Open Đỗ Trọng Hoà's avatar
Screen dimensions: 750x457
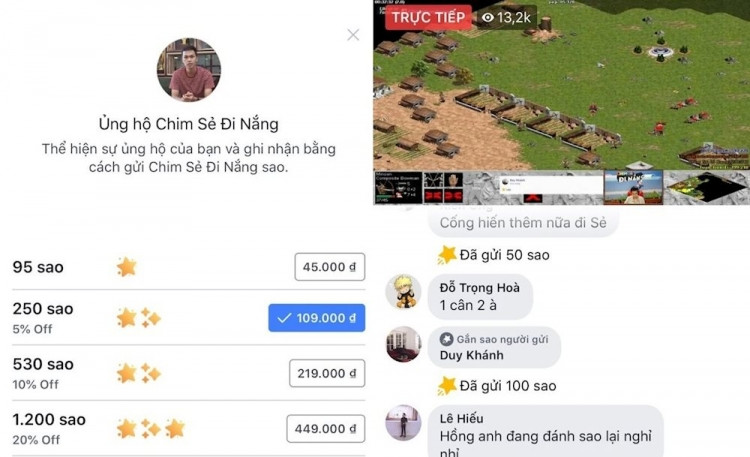403,292
